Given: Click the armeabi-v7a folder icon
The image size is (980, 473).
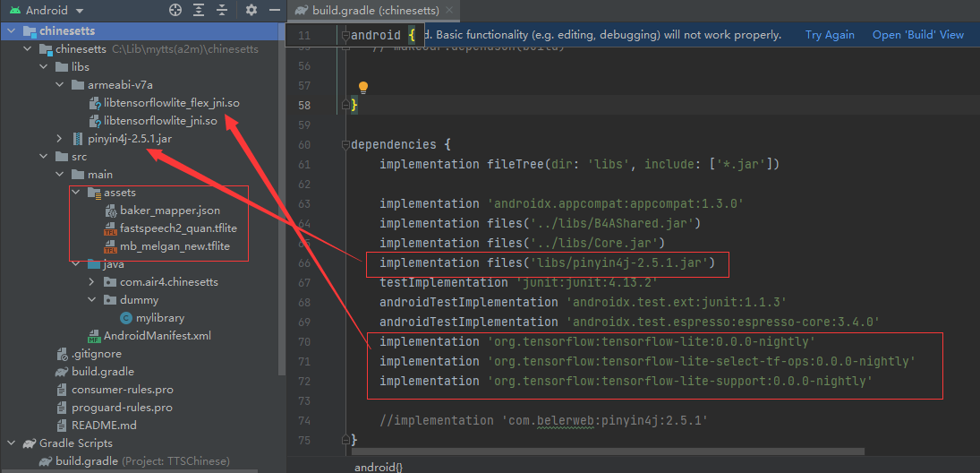Looking at the screenshot, I should (78, 84).
